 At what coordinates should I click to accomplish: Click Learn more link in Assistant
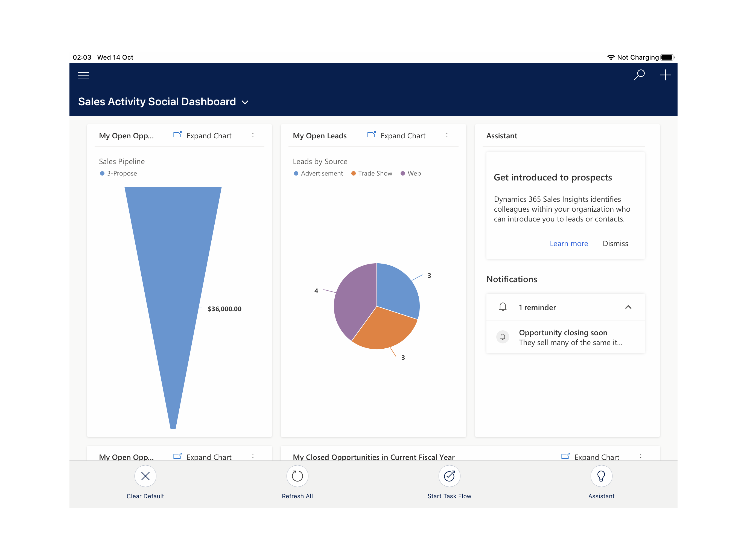pos(569,244)
